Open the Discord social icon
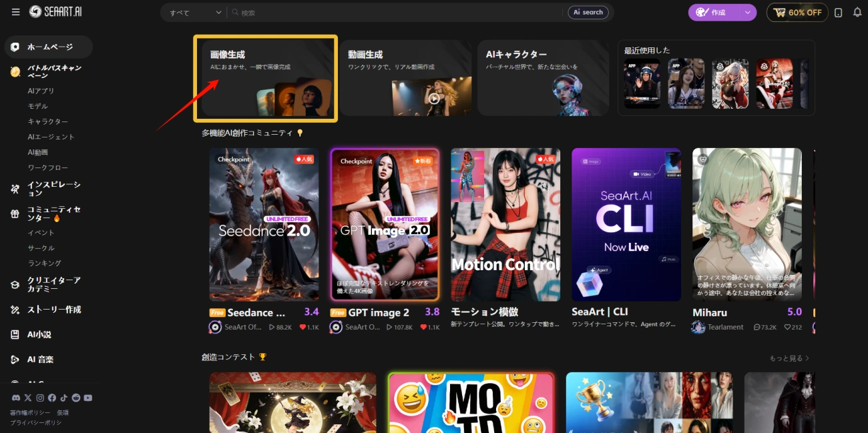The image size is (868, 433). pyautogui.click(x=16, y=398)
